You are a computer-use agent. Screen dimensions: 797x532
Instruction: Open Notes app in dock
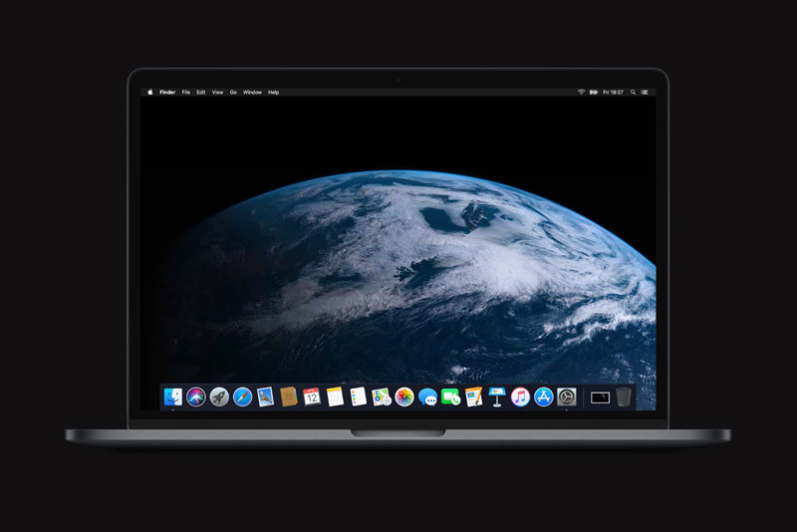coord(335,397)
